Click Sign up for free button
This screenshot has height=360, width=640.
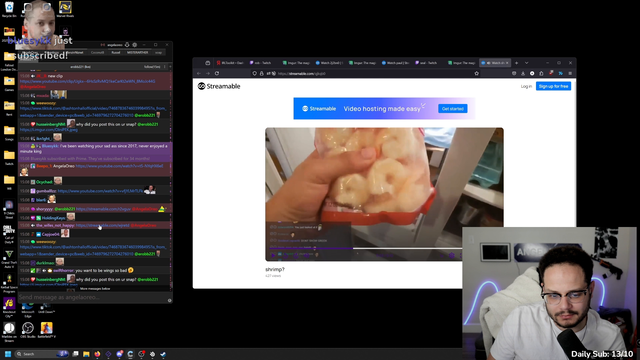553,86
